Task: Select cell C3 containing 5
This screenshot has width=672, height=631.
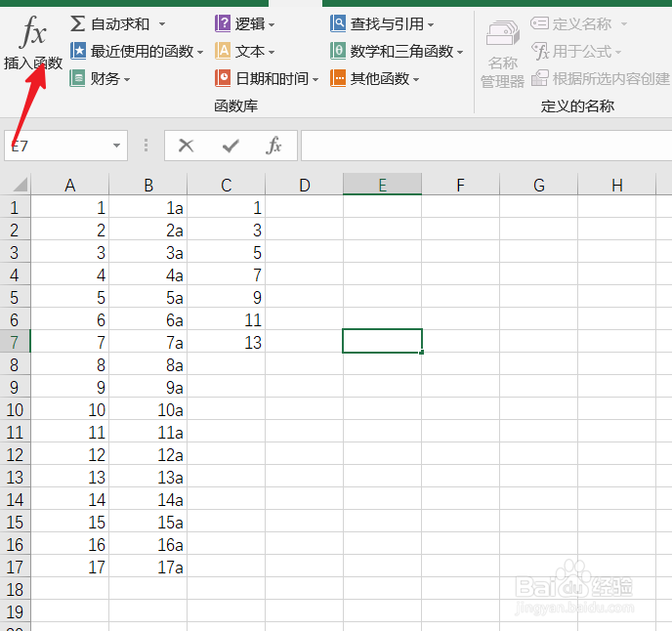Action: (227, 252)
